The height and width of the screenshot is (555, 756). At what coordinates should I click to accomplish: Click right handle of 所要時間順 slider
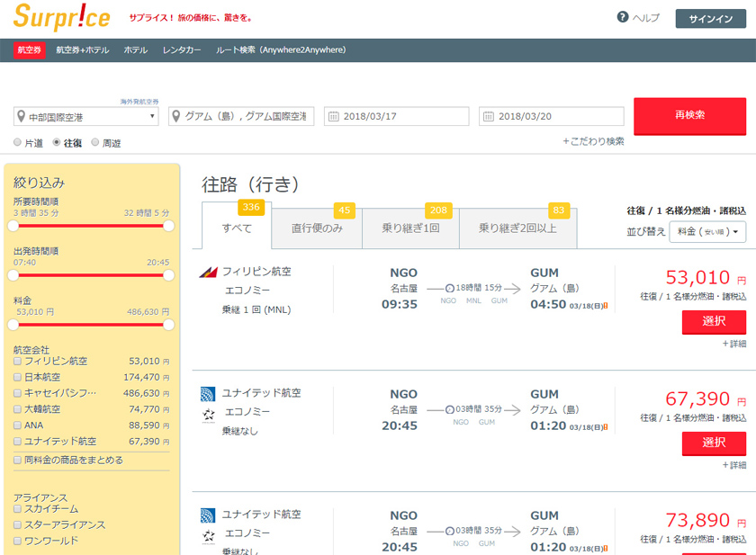point(169,226)
